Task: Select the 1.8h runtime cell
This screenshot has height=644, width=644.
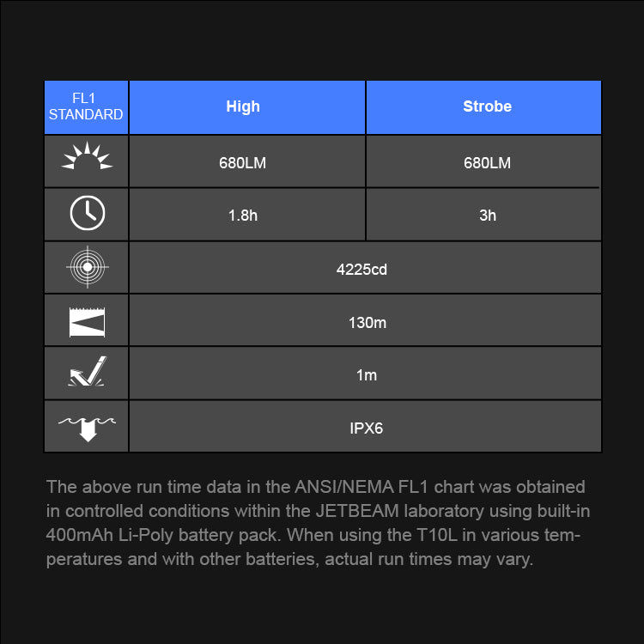Action: pos(243,216)
